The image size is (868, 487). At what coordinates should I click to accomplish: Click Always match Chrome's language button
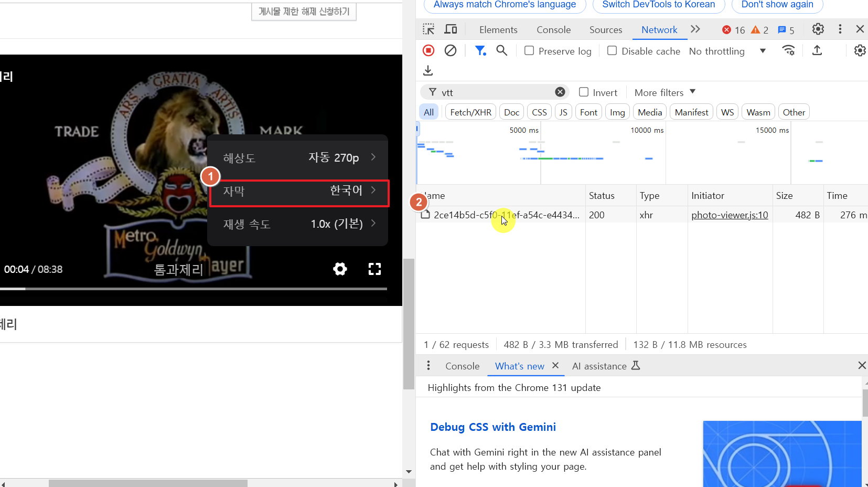pos(505,5)
